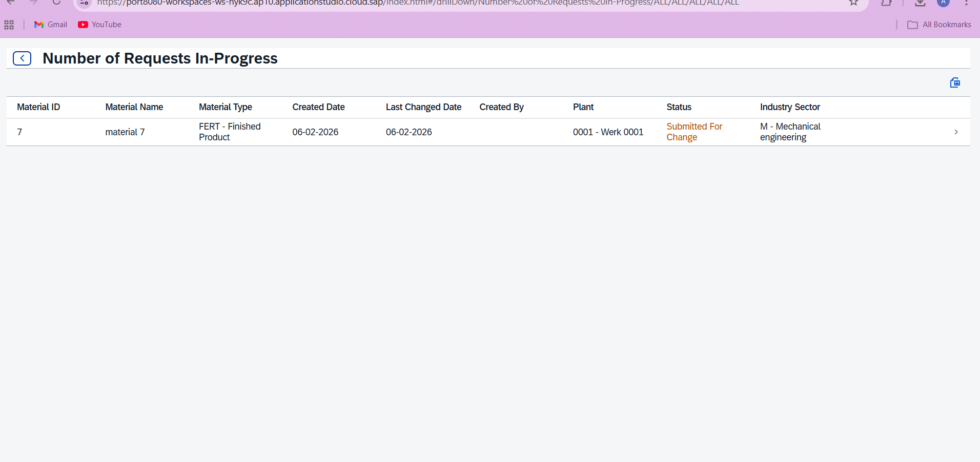980x462 pixels.
Task: Select the Created Date column header
Action: [318, 107]
